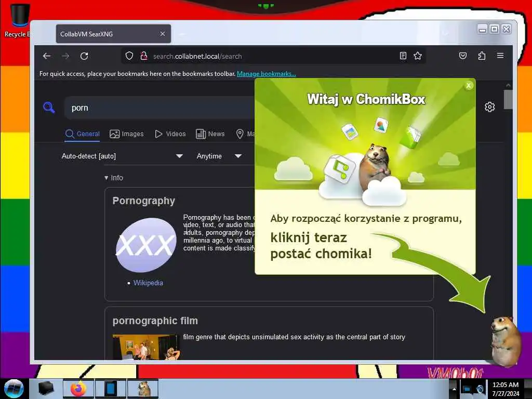Go back with the browser back arrow
This screenshot has width=532, height=399.
(x=47, y=56)
